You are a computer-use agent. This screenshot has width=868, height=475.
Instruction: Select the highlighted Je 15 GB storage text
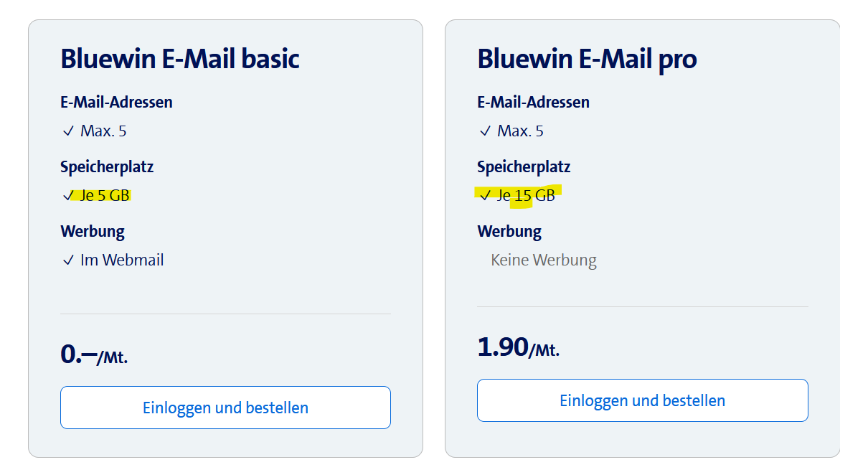[x=525, y=195]
